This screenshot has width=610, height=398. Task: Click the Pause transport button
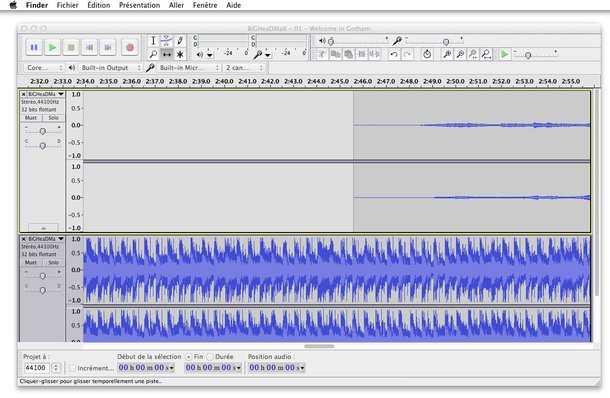click(34, 47)
